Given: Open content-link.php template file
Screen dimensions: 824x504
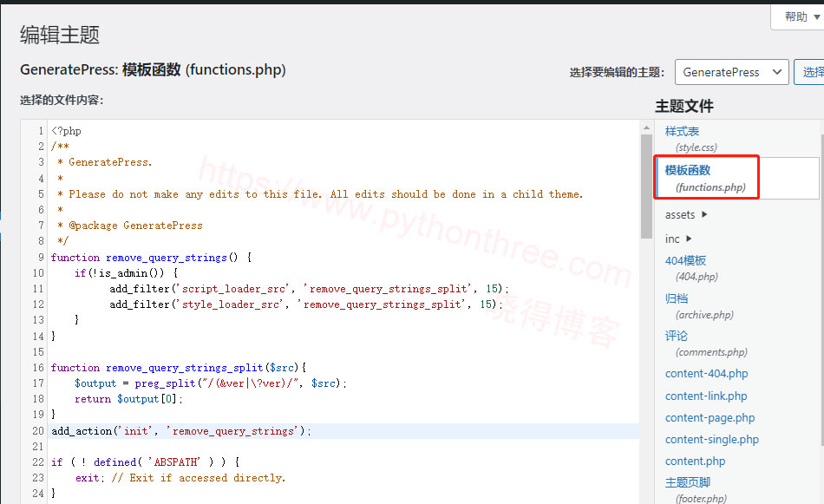Looking at the screenshot, I should 706,396.
